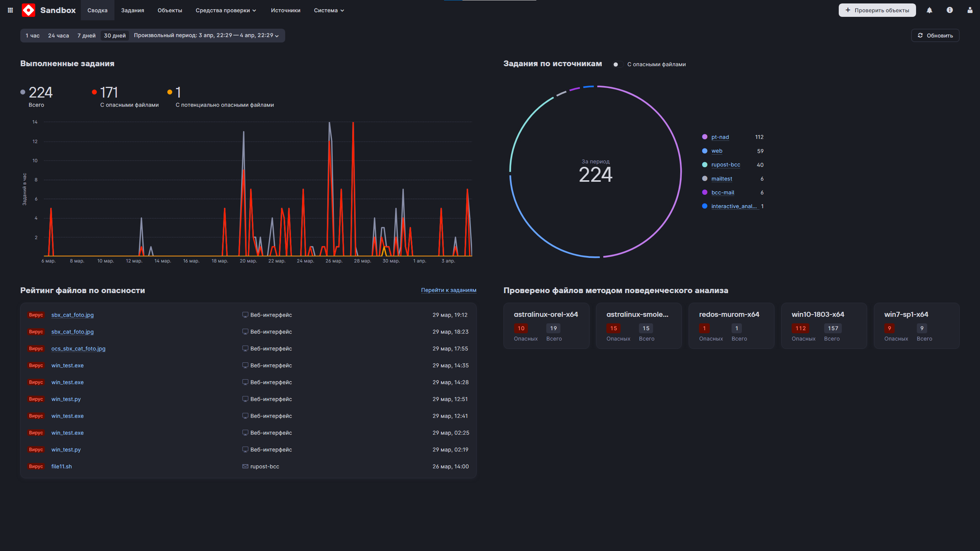Open the Объекты tab

(170, 10)
